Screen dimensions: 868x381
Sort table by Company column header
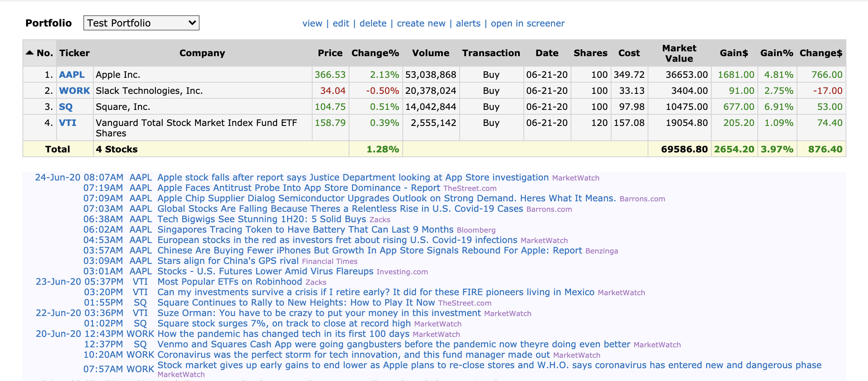202,53
